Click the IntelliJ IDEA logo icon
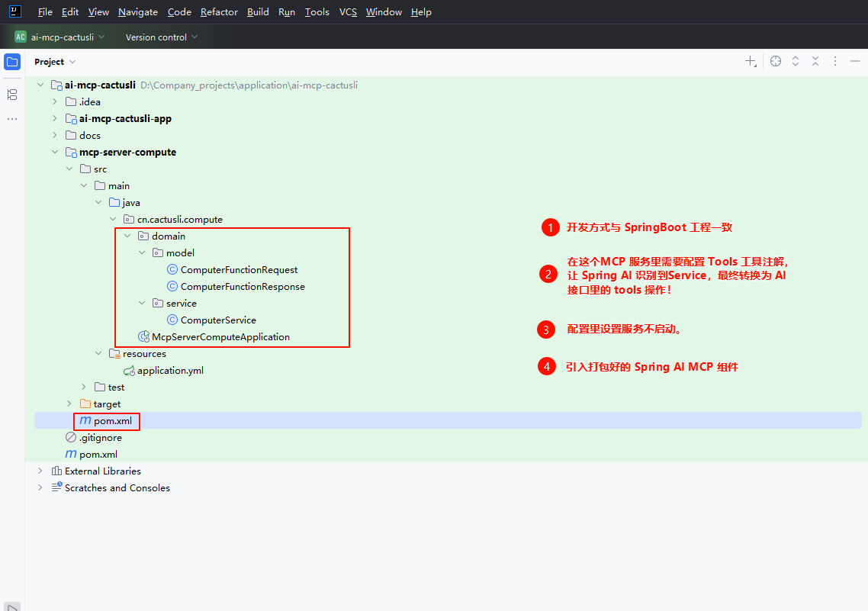Screen dimensions: 868x611 15,11
